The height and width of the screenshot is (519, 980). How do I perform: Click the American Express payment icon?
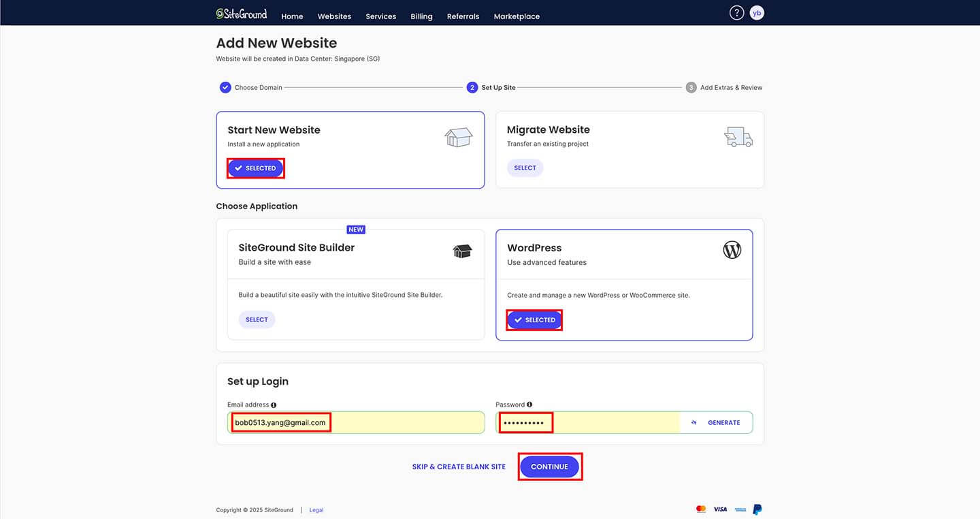click(x=740, y=509)
